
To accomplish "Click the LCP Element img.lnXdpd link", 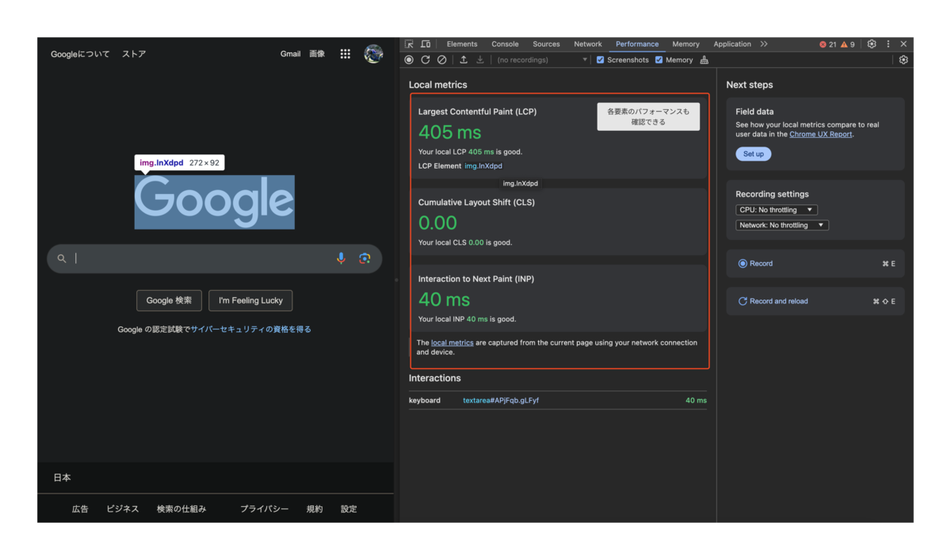I will tap(483, 166).
